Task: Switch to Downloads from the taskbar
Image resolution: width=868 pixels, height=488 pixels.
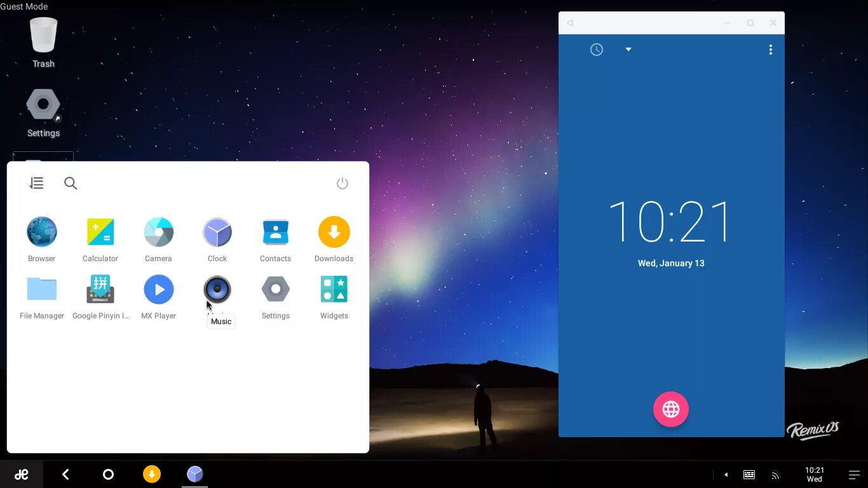Action: click(152, 474)
